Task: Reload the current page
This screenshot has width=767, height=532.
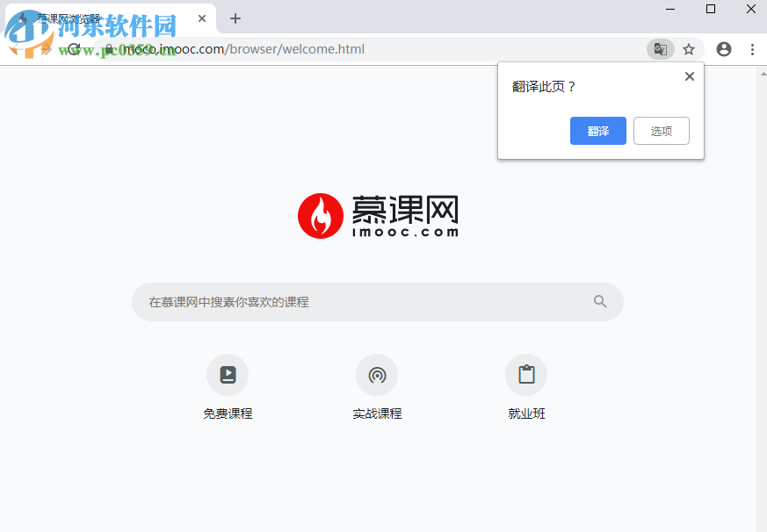Action: point(74,49)
